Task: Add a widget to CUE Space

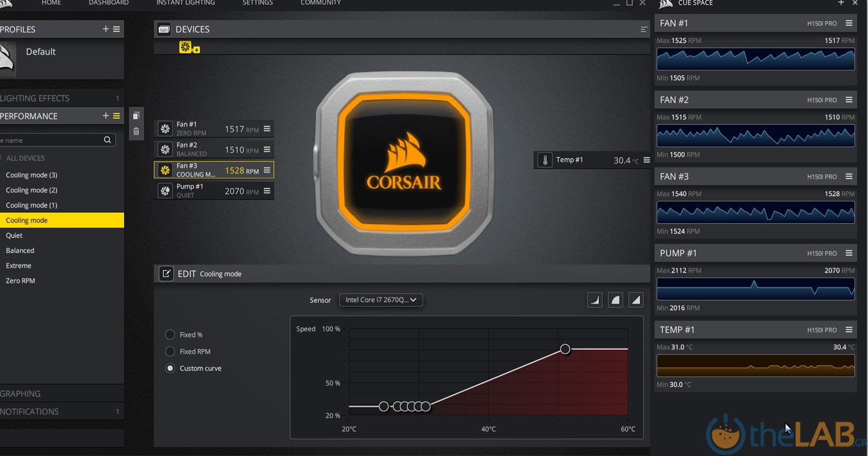Action: (841, 3)
